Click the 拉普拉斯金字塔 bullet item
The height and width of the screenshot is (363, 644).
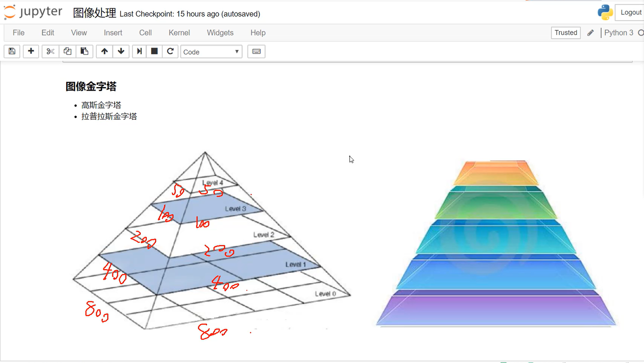109,116
